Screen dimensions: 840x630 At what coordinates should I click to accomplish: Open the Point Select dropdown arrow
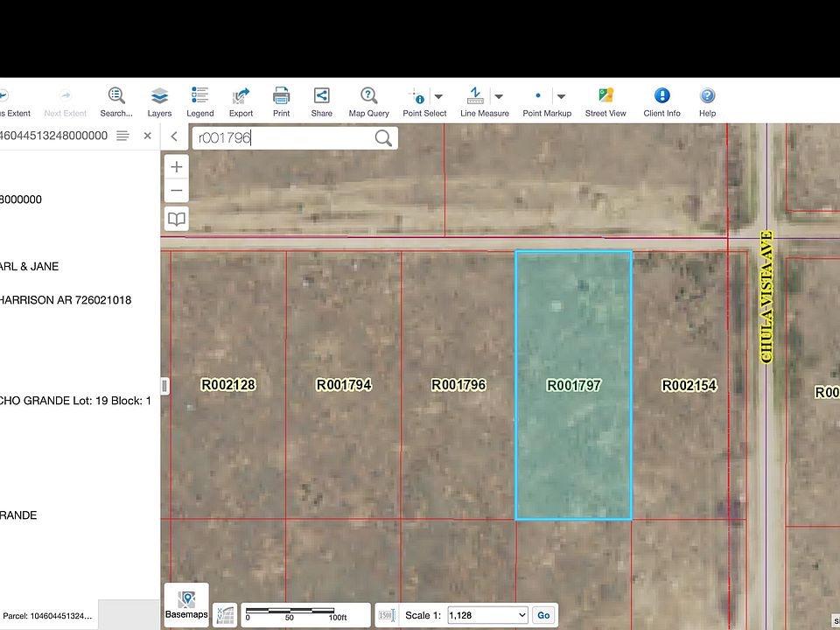439,97
